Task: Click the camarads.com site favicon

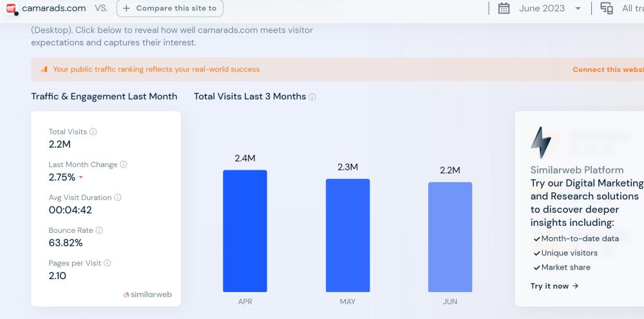Action: point(11,8)
